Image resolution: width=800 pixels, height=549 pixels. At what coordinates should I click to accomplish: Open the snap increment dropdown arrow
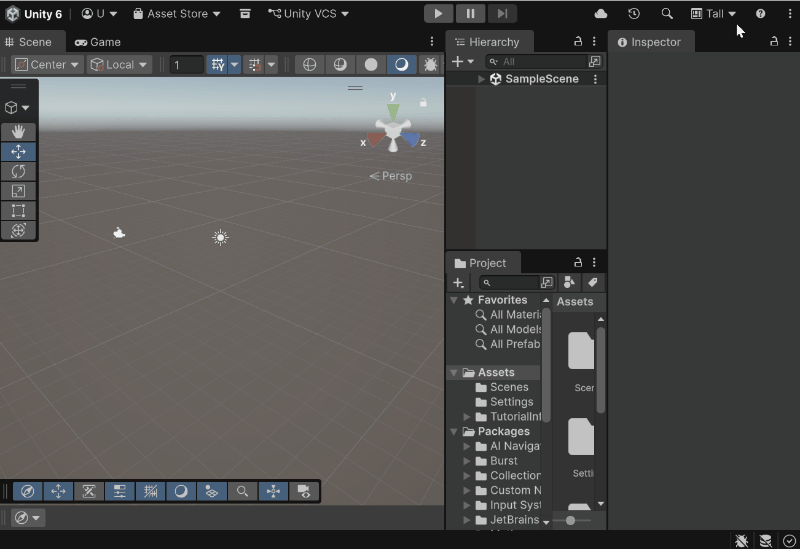click(271, 65)
